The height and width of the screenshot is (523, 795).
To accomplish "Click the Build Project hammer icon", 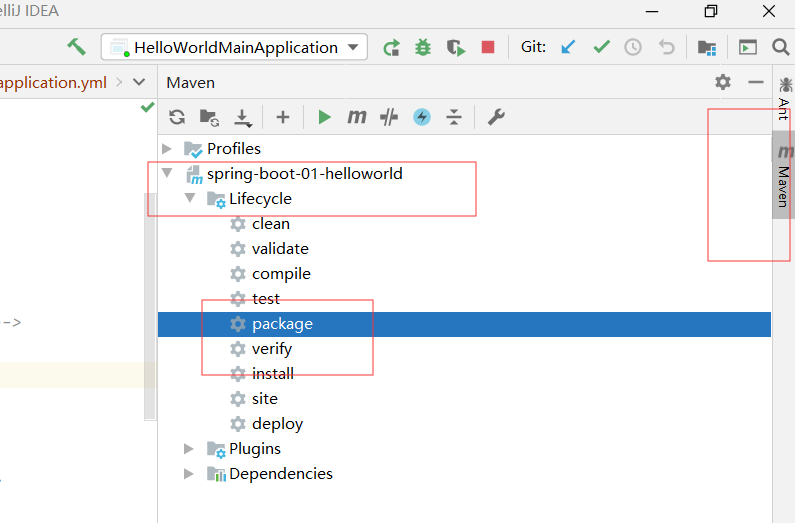I will click(x=77, y=47).
